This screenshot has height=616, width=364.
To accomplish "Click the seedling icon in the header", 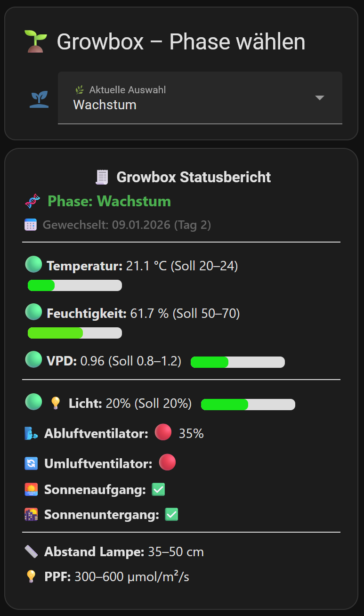I will click(35, 41).
